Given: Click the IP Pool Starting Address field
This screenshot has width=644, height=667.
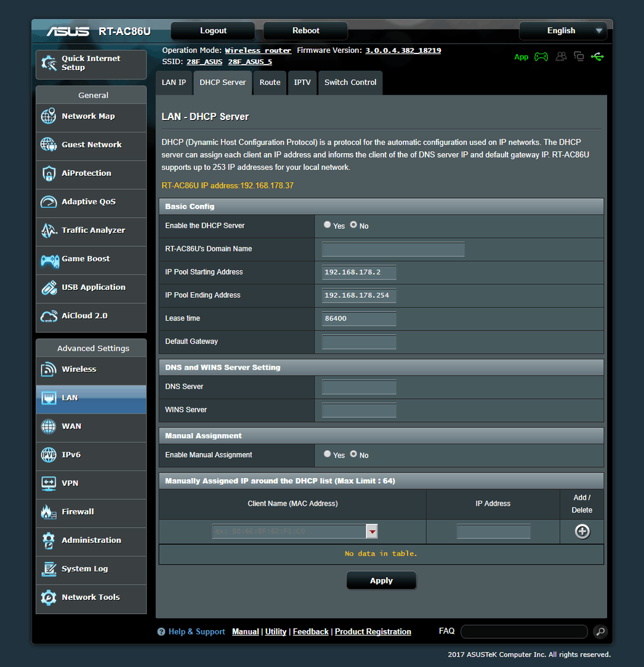Looking at the screenshot, I should pyautogui.click(x=359, y=272).
